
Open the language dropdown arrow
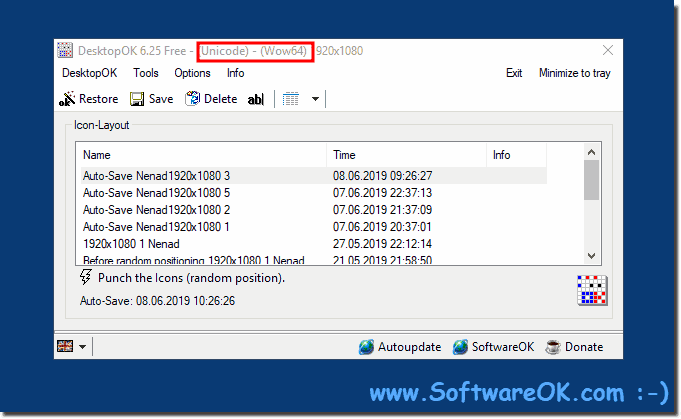[83, 346]
